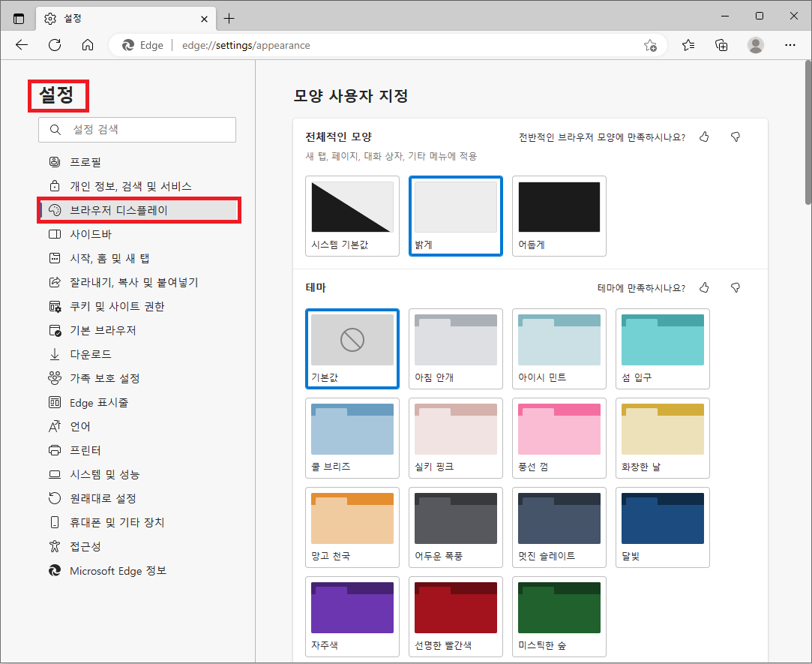Image resolution: width=812 pixels, height=664 pixels.
Task: Choose the 미스틱한 숲 theme
Action: 559,617
